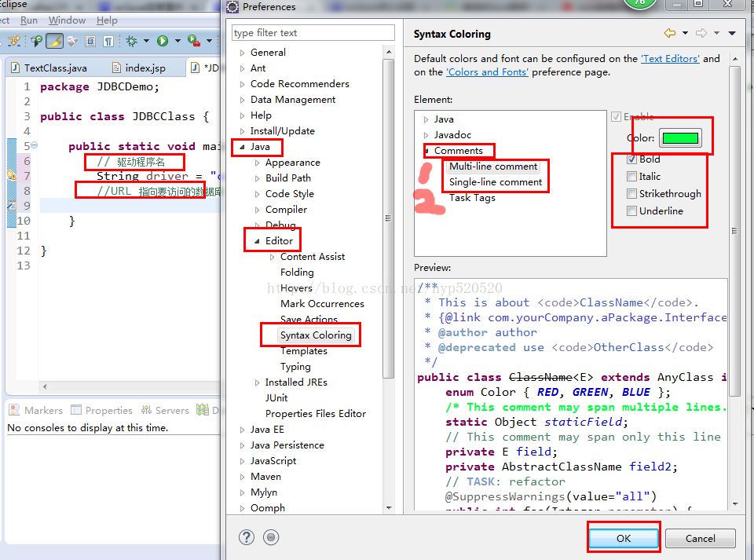
Task: Click the yellow Back arrow in Preferences header
Action: [669, 33]
